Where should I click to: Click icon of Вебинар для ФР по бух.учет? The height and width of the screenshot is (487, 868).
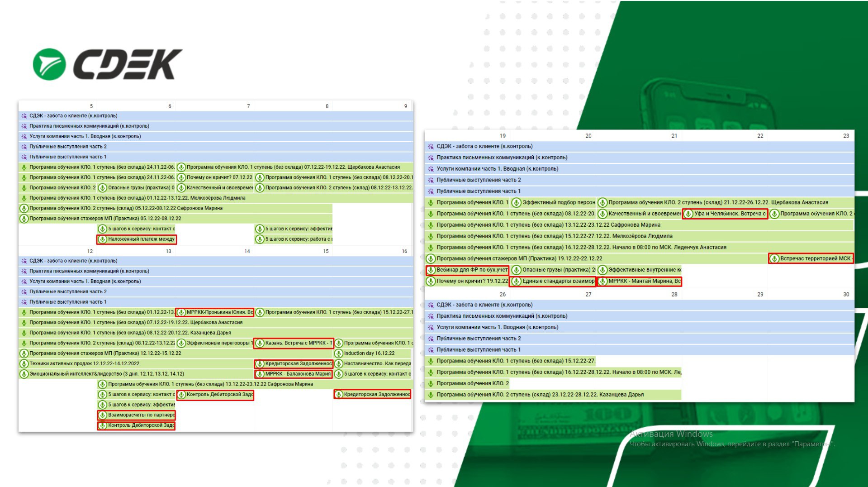pos(431,270)
